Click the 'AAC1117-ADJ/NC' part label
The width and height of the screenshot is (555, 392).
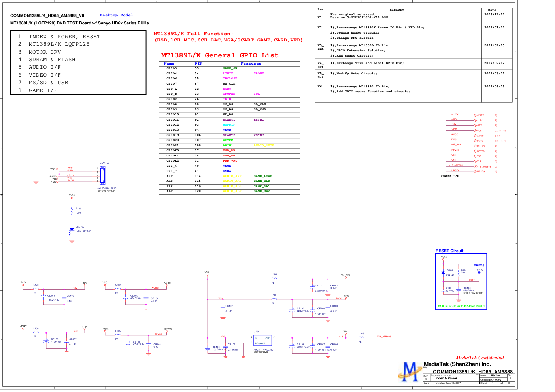[263, 350]
